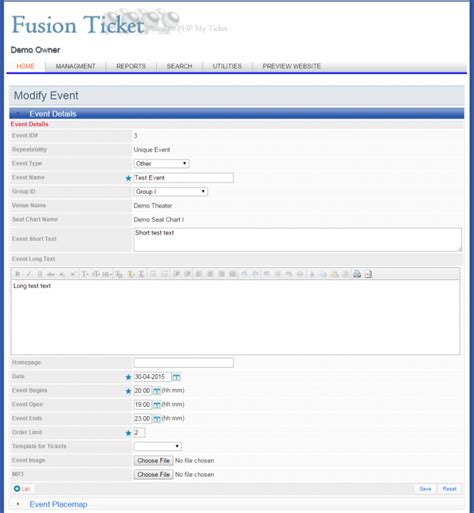Viewport: 474px width, 513px height.
Task: Open the SEARCH tab
Action: point(179,66)
